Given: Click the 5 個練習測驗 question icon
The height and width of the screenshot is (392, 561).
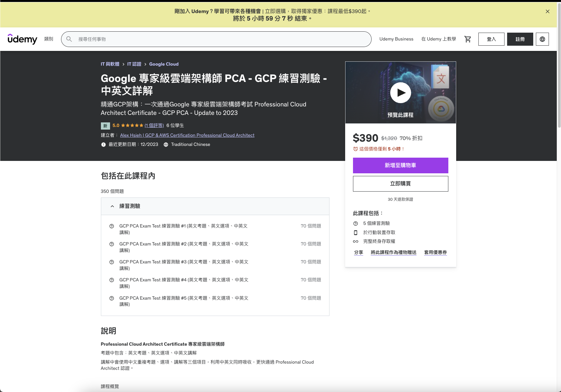Looking at the screenshot, I should (356, 224).
